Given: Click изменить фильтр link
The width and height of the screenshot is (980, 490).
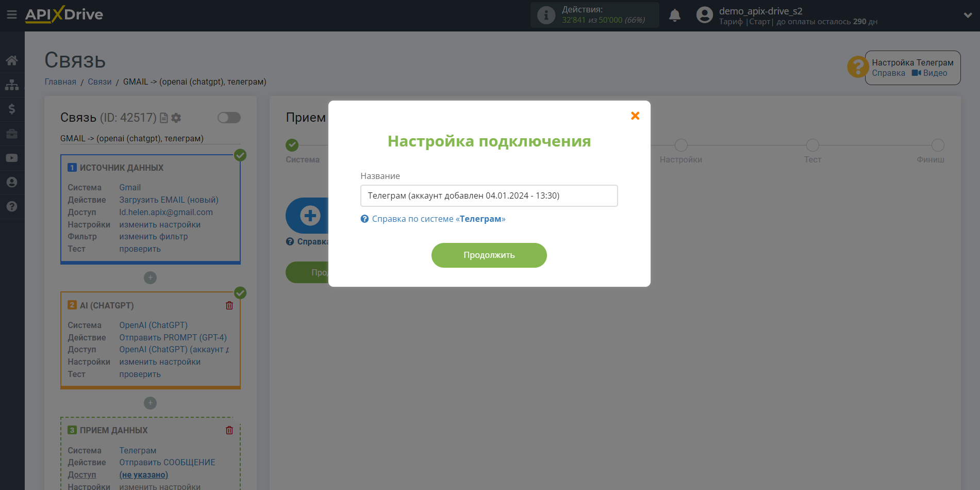Looking at the screenshot, I should pyautogui.click(x=154, y=237).
